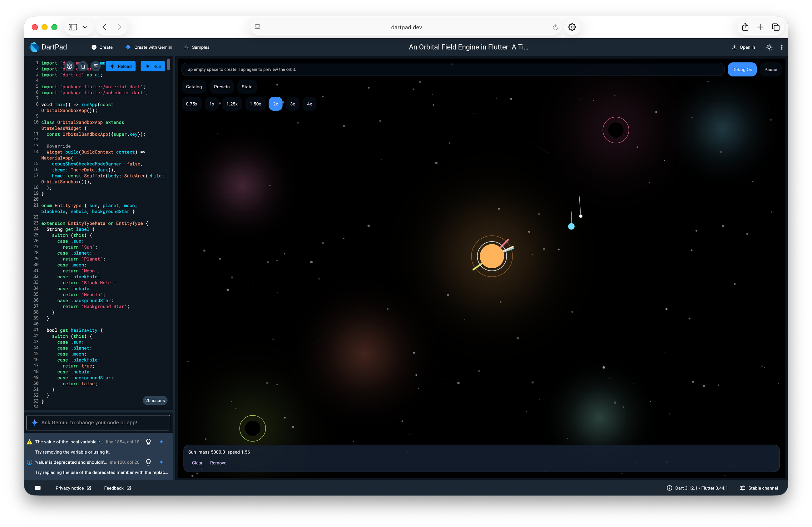Click Gemini sparkle for line 120 issue
Screen dimensions: 812x527
[161, 462]
